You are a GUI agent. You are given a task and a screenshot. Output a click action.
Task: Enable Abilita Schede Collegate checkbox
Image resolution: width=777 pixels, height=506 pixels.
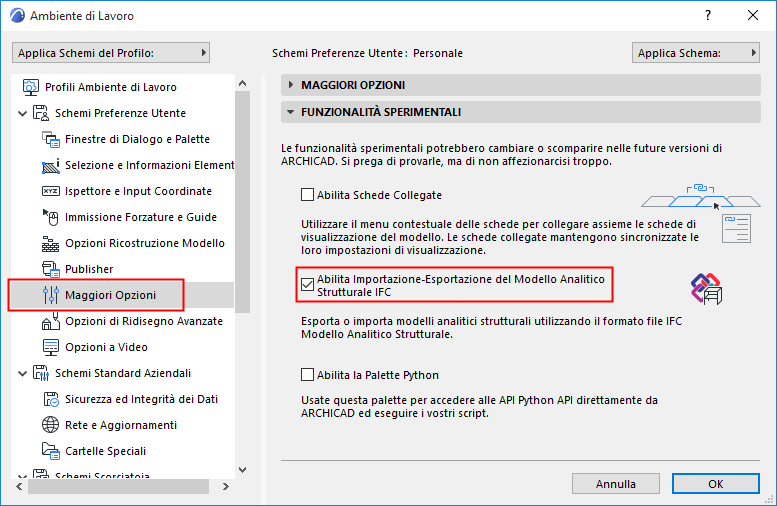(307, 194)
